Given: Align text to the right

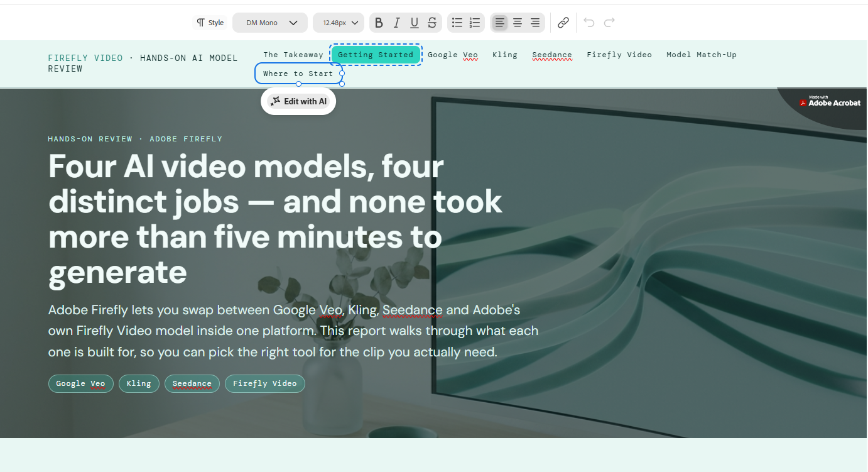Looking at the screenshot, I should (535, 23).
